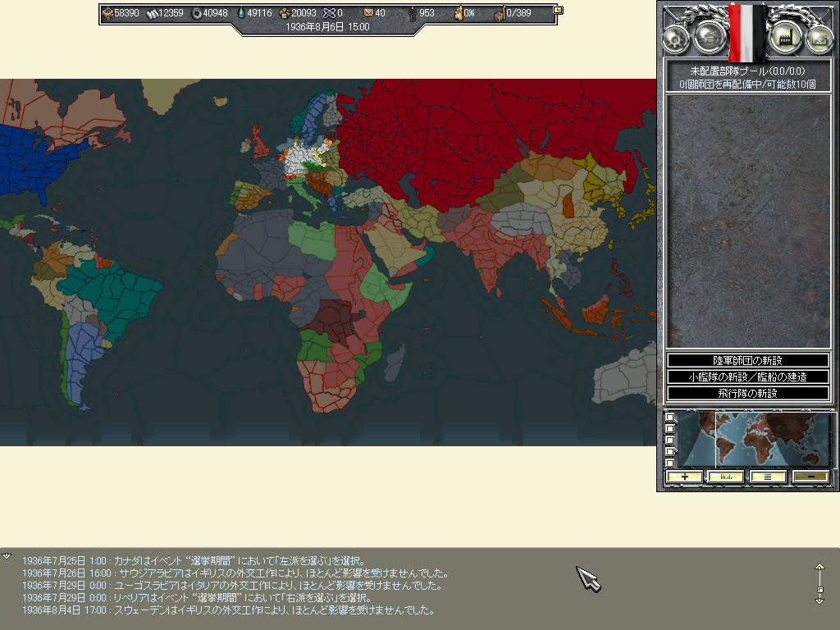840x630 pixels.
Task: Click the log entry about カナダ
Action: pos(194,561)
